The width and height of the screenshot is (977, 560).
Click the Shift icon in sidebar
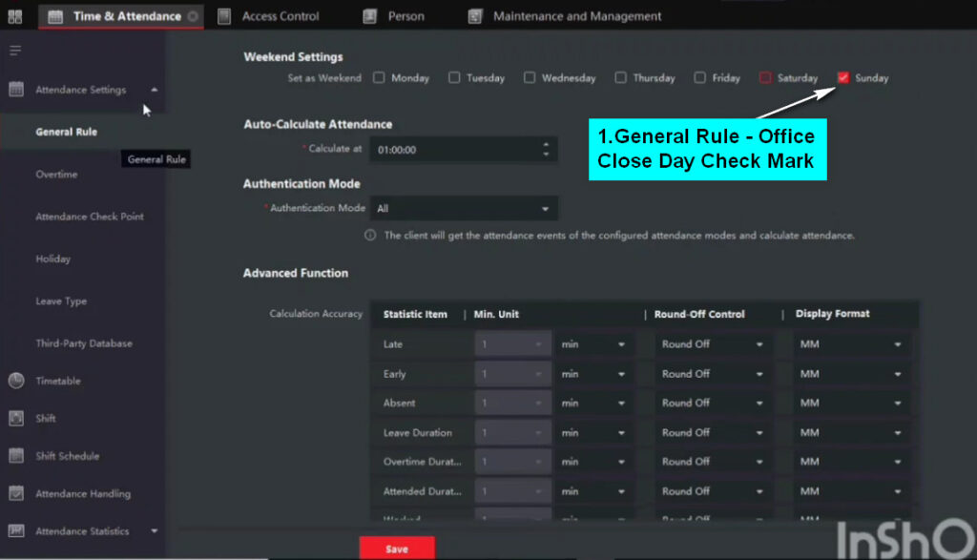pyautogui.click(x=16, y=419)
